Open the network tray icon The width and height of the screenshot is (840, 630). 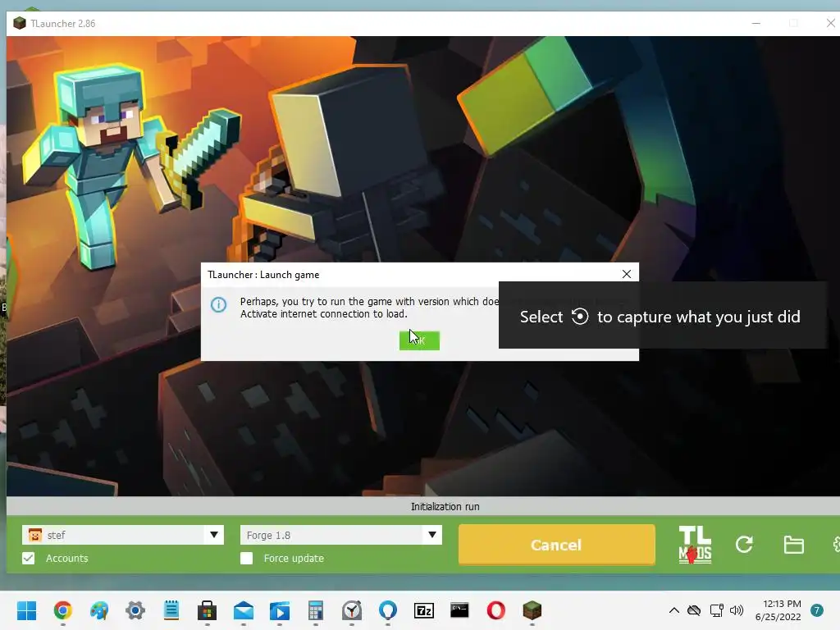[x=716, y=610]
